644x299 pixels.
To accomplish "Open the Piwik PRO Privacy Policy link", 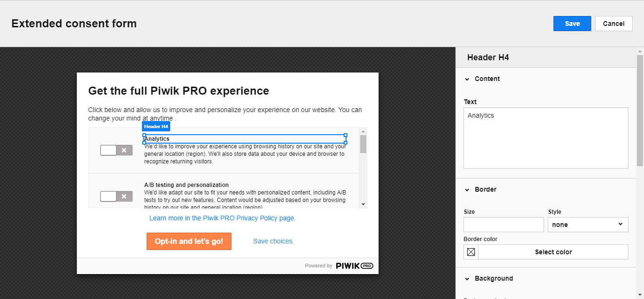I will [223, 218].
